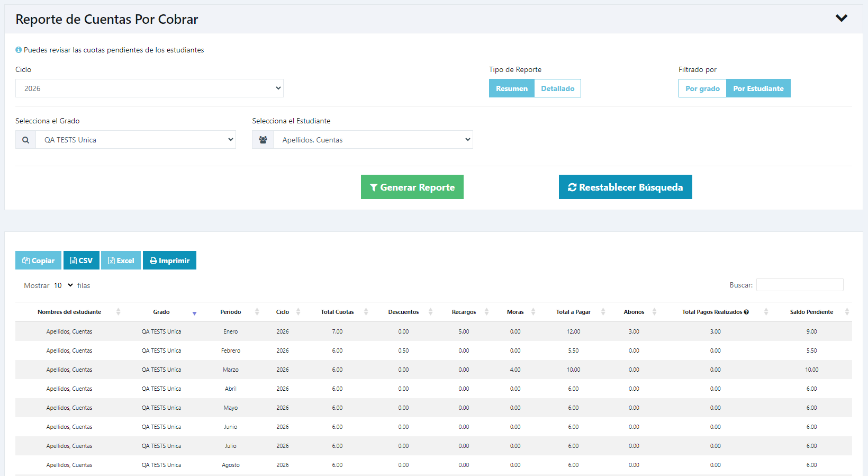Sort by Recargos column

(464, 312)
